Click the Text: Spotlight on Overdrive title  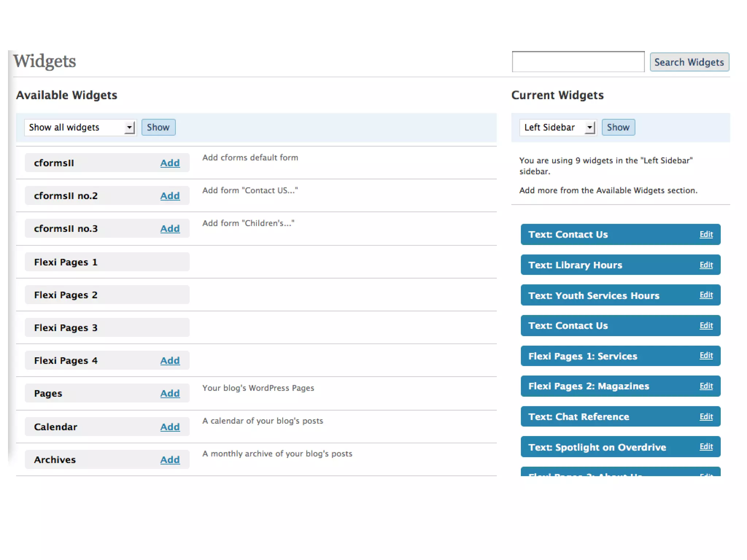point(597,447)
